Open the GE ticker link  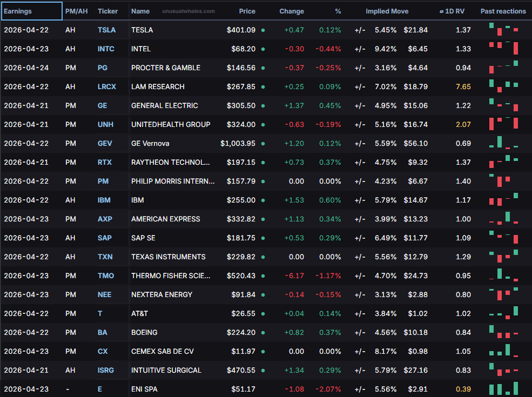coord(103,105)
